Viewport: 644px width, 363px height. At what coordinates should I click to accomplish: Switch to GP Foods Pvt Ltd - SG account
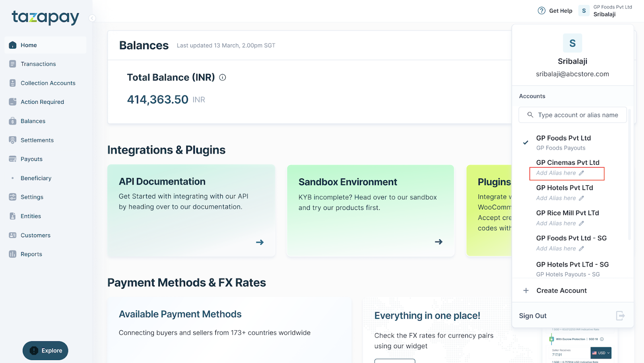[x=571, y=238]
